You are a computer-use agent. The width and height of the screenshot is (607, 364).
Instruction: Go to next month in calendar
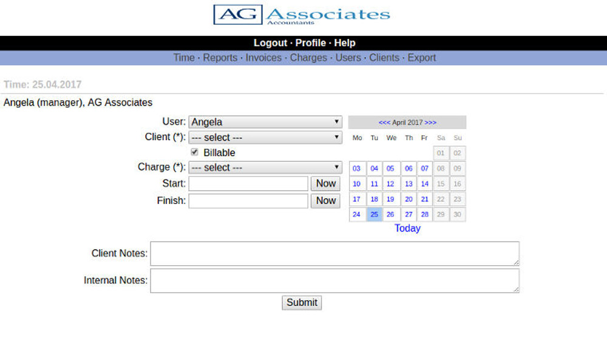tap(430, 123)
